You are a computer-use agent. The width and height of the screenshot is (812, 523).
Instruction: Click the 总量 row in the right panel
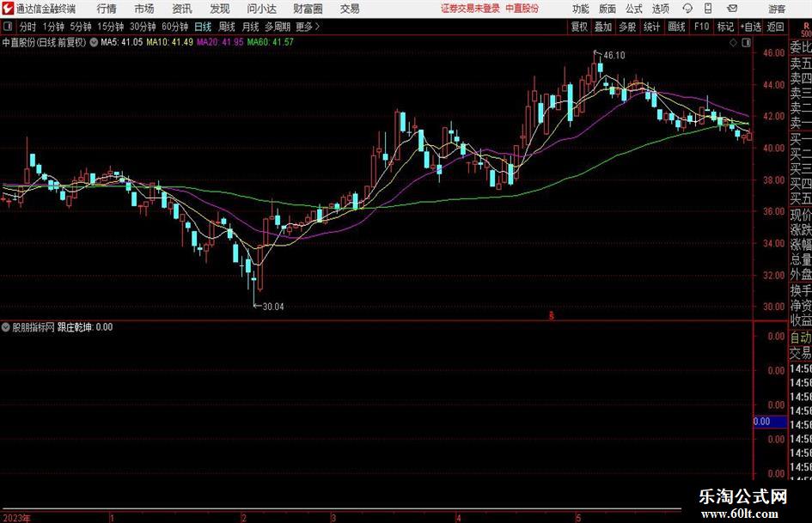801,259
